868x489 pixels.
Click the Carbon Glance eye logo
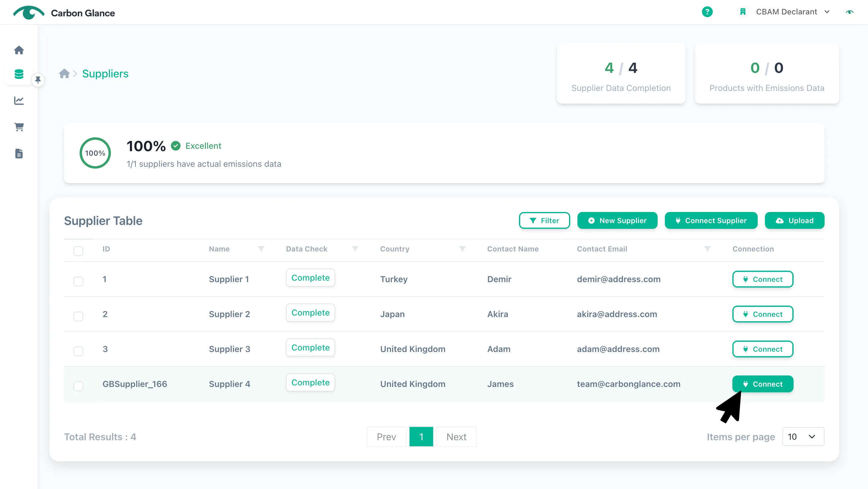28,12
